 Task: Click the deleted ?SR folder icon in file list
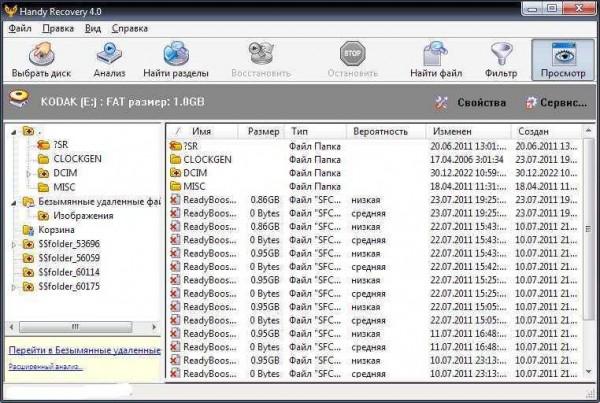[176, 146]
